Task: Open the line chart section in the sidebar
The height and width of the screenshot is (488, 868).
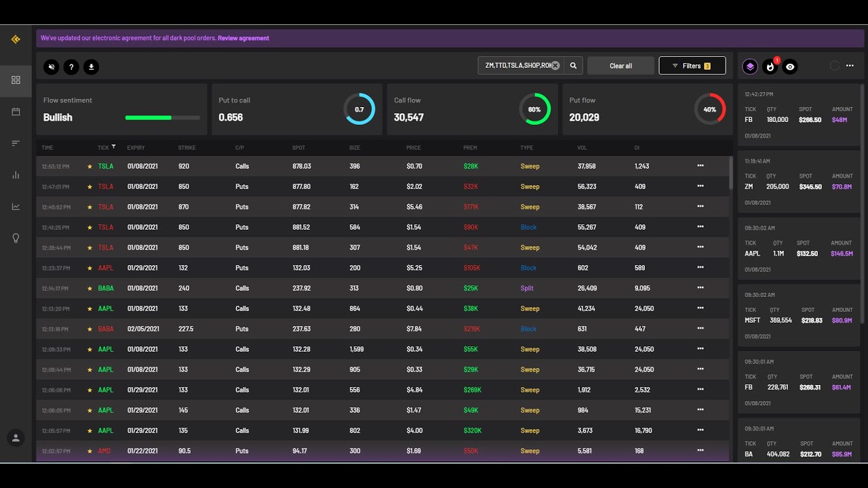Action: pyautogui.click(x=16, y=207)
